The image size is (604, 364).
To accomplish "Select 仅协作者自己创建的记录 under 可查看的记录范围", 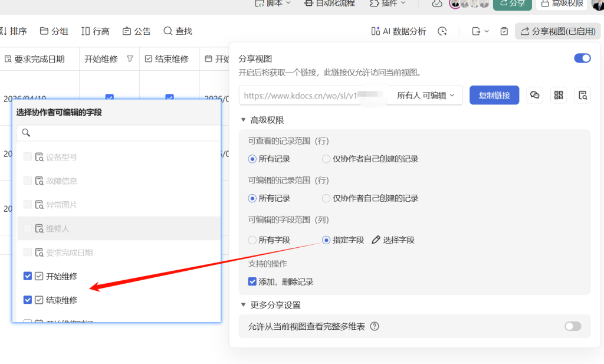I will (326, 159).
